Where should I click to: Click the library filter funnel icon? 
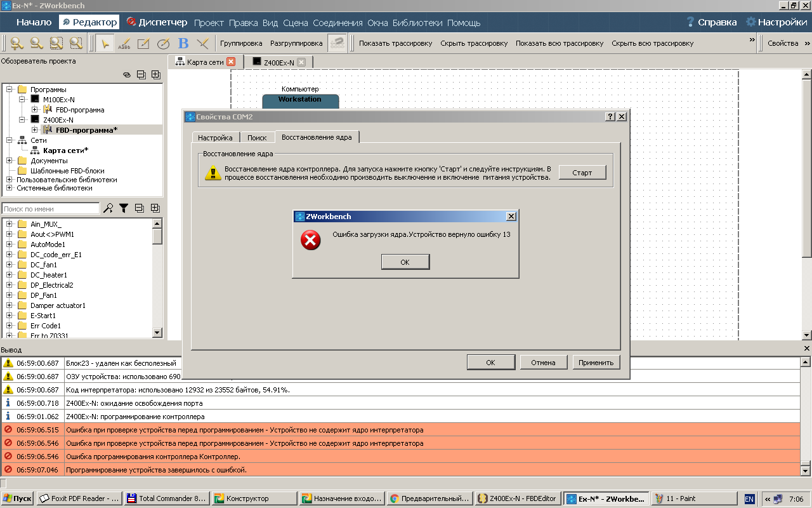click(x=124, y=208)
